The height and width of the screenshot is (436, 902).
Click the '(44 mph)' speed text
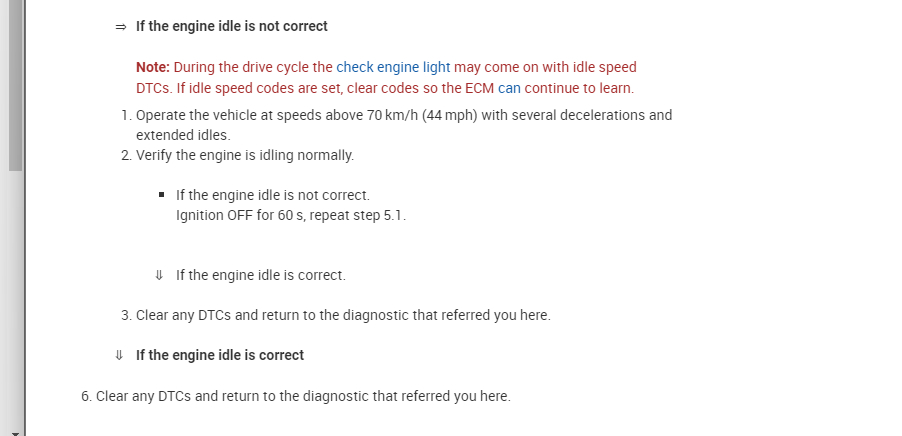tap(450, 115)
